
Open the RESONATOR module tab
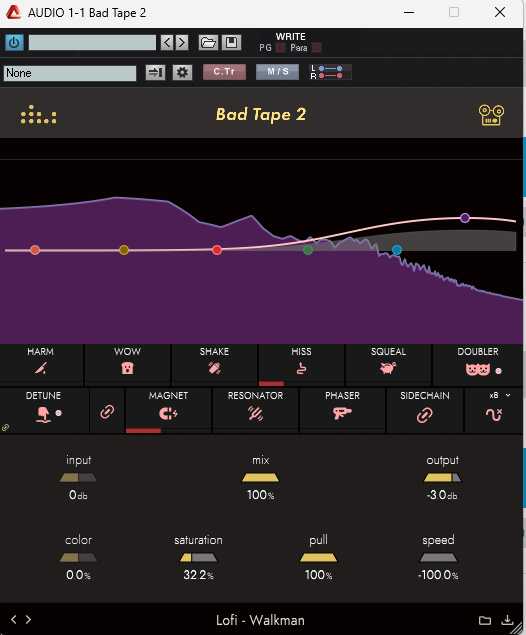click(256, 409)
